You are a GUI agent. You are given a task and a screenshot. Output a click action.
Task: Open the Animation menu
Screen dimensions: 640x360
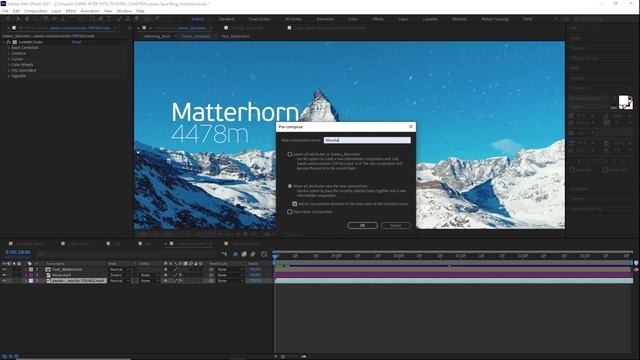89,11
